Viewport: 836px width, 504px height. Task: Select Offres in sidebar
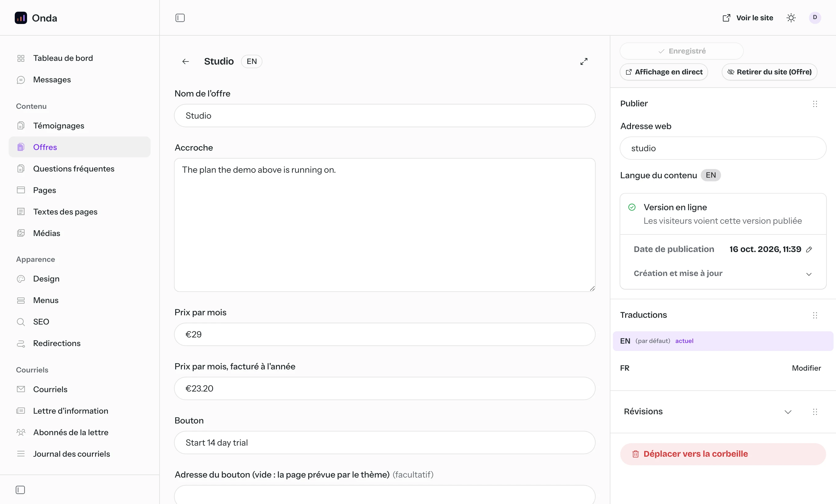(x=79, y=147)
